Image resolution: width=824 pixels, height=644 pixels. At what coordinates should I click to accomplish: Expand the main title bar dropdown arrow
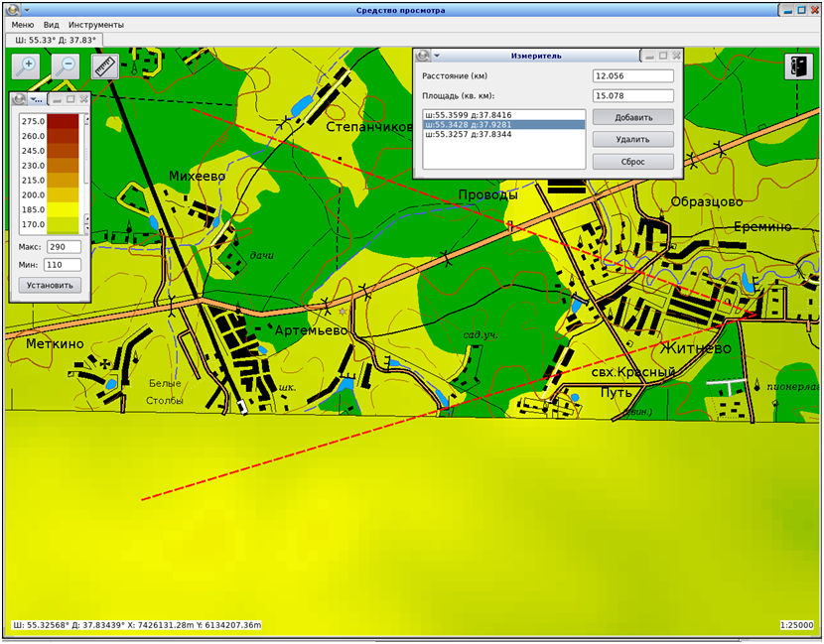pyautogui.click(x=26, y=10)
